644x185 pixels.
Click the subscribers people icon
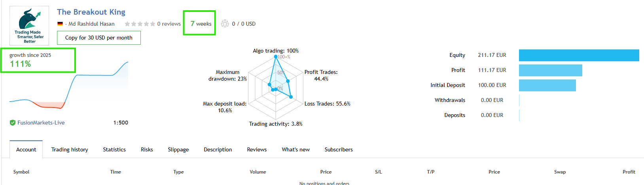(225, 24)
